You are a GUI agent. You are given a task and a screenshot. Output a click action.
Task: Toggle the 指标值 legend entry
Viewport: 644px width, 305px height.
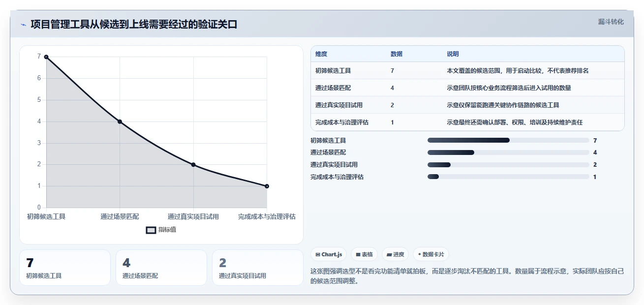click(161, 230)
